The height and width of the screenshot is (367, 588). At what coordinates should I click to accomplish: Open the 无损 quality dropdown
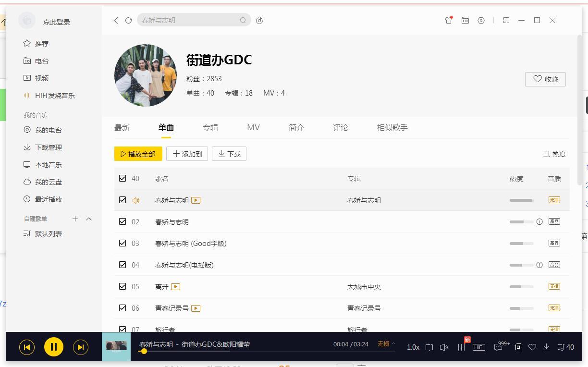384,344
